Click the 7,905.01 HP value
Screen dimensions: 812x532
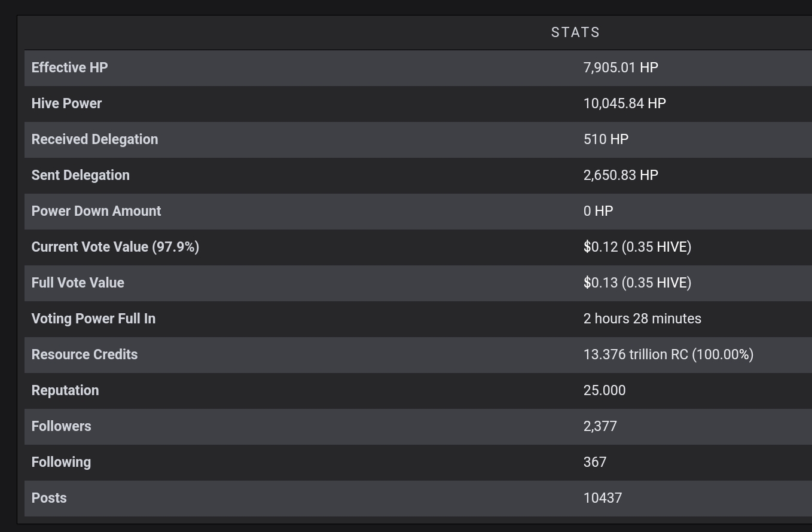point(621,68)
